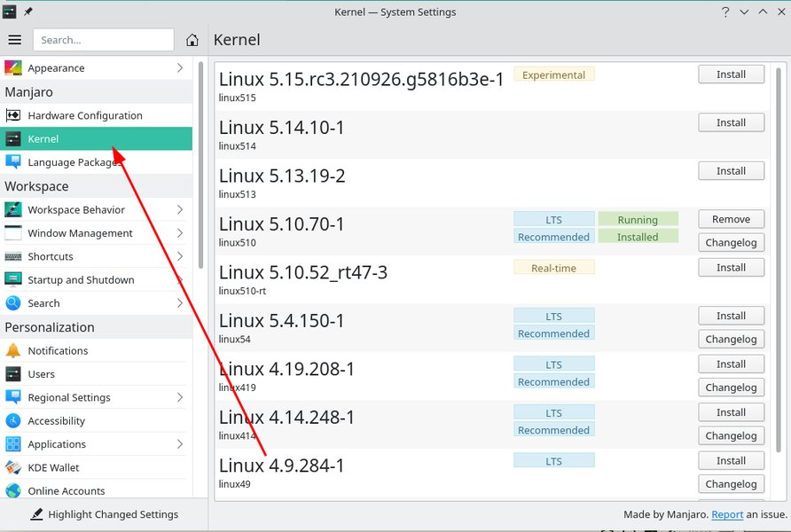The image size is (791, 532).
Task: Click the Window Management icon
Action: coord(12,233)
